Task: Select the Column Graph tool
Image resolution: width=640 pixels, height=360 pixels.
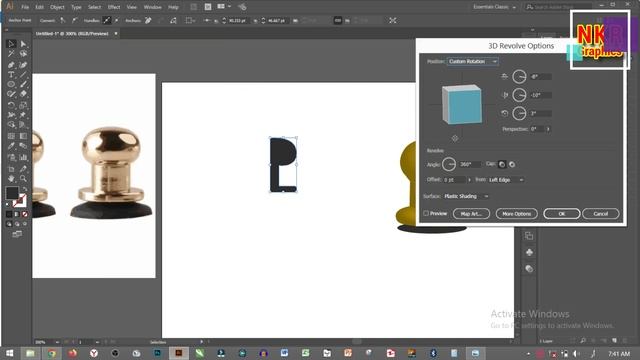Action: click(23, 157)
